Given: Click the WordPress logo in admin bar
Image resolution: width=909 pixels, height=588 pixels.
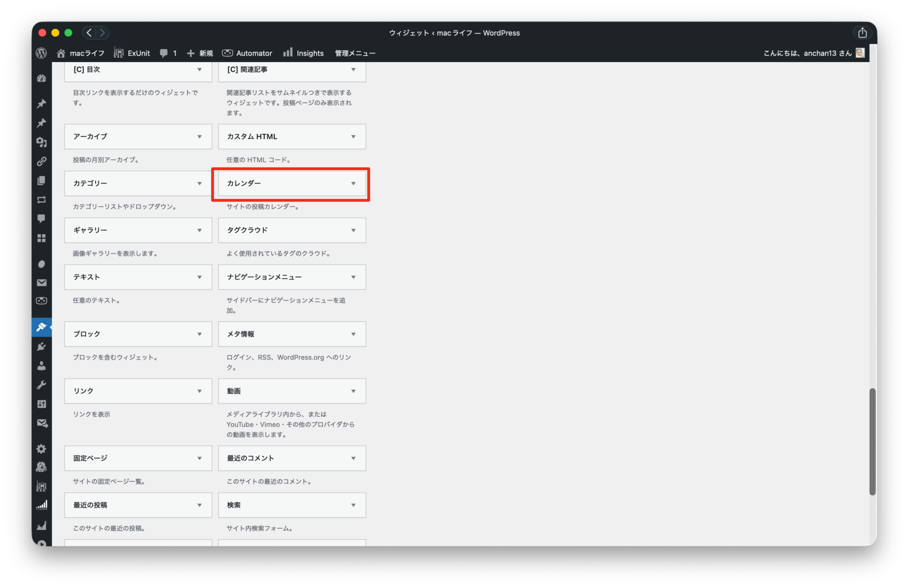Looking at the screenshot, I should [42, 53].
